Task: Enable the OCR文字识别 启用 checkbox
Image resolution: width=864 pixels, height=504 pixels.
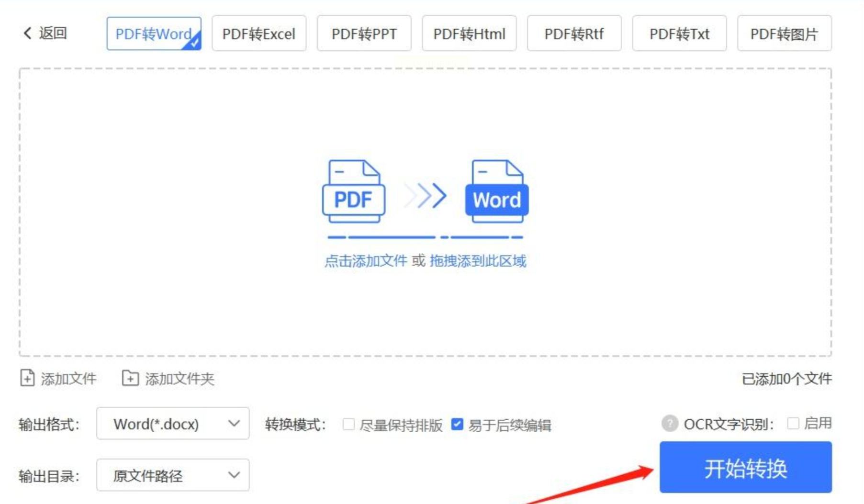Action: click(793, 423)
